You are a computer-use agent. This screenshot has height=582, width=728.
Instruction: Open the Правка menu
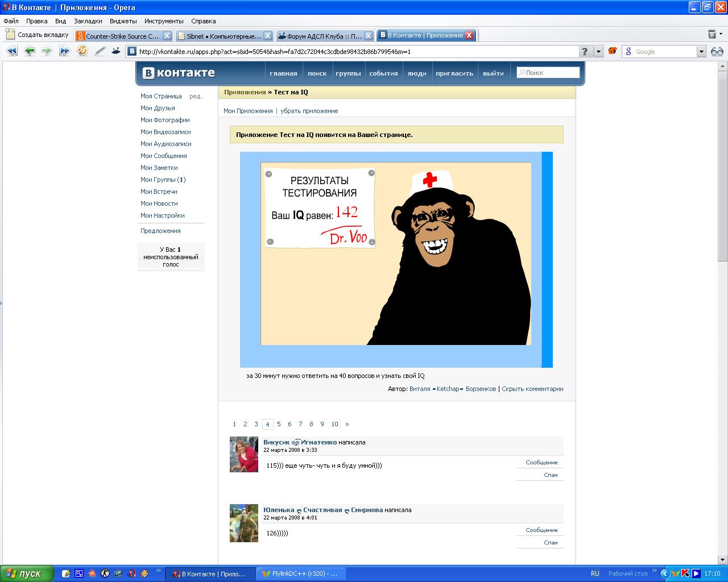coord(37,21)
